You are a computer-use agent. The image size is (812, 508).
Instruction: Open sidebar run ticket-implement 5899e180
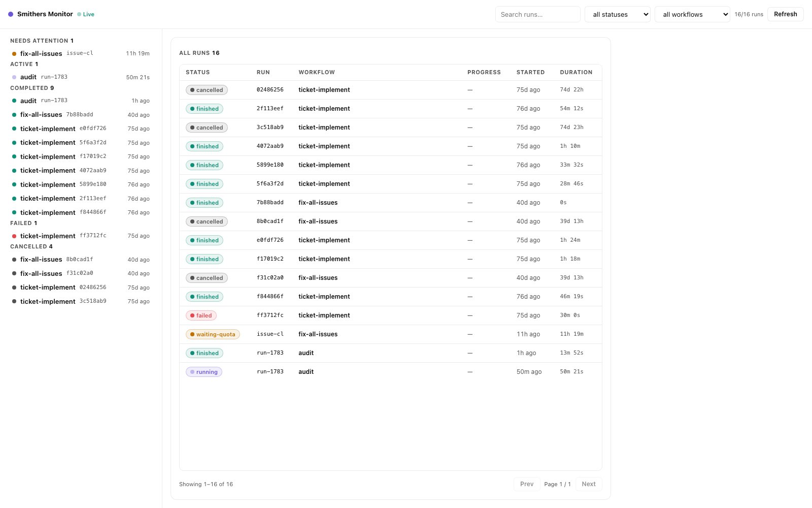tap(81, 184)
